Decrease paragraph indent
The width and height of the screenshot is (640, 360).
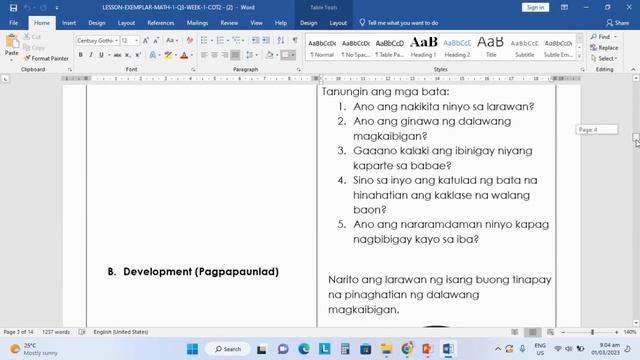click(256, 40)
